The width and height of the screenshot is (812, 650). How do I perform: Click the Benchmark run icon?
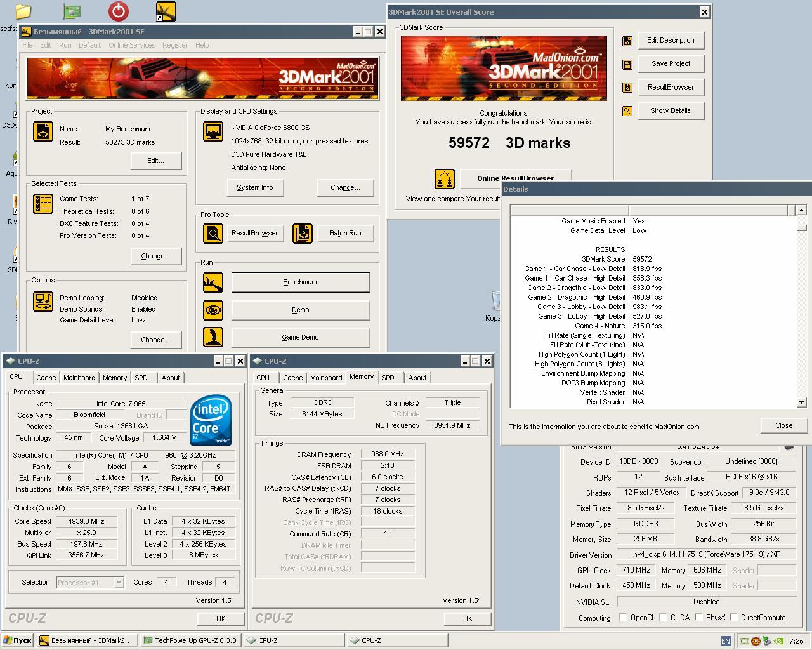[x=213, y=282]
